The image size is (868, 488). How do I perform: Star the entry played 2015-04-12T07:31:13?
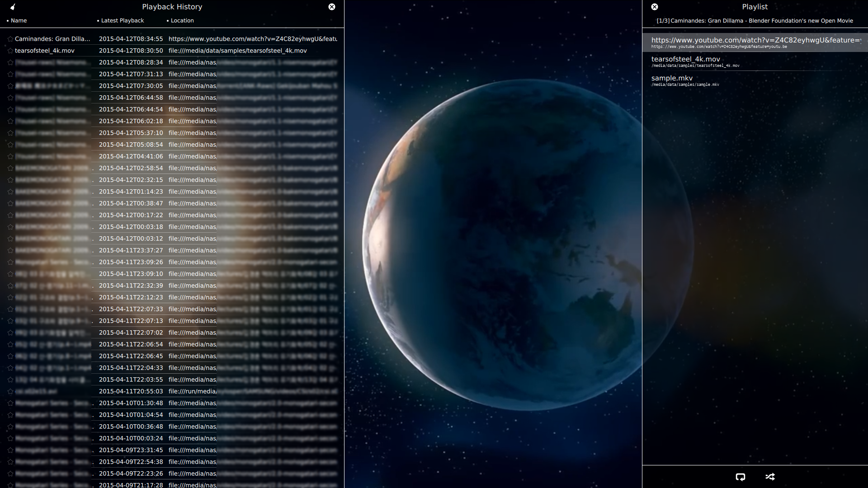(10, 74)
